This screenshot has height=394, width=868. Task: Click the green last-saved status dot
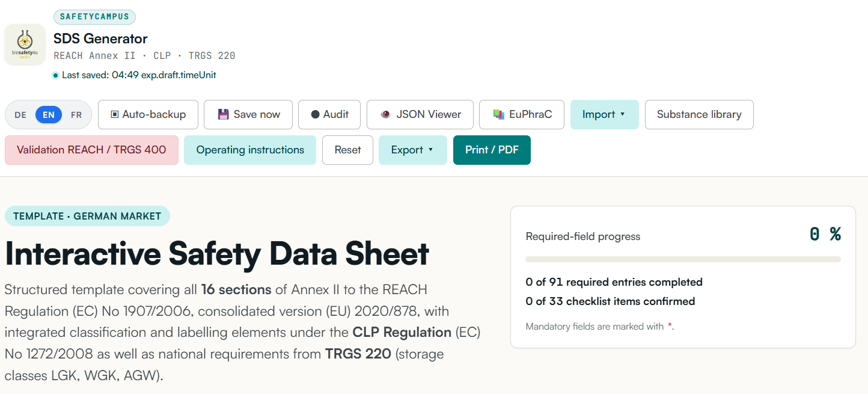pyautogui.click(x=55, y=75)
